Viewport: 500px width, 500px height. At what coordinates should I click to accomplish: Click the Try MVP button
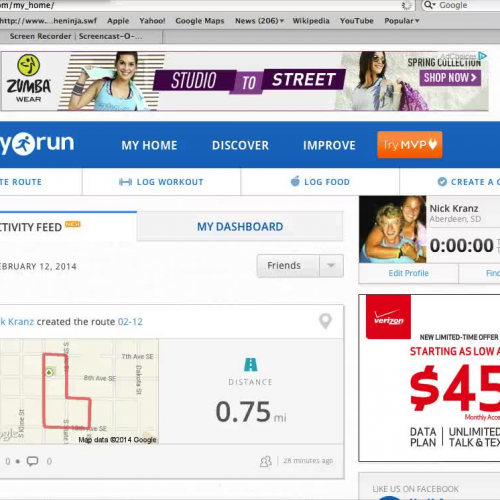pyautogui.click(x=410, y=145)
